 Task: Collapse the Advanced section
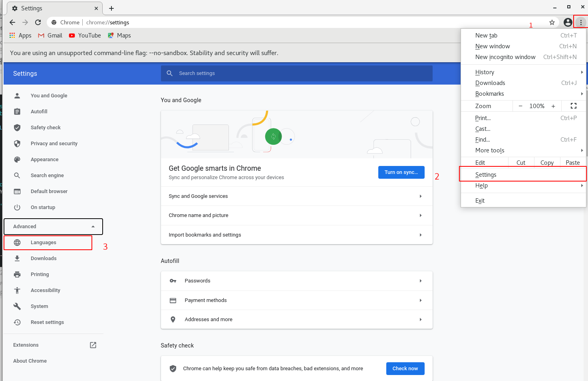[53, 227]
